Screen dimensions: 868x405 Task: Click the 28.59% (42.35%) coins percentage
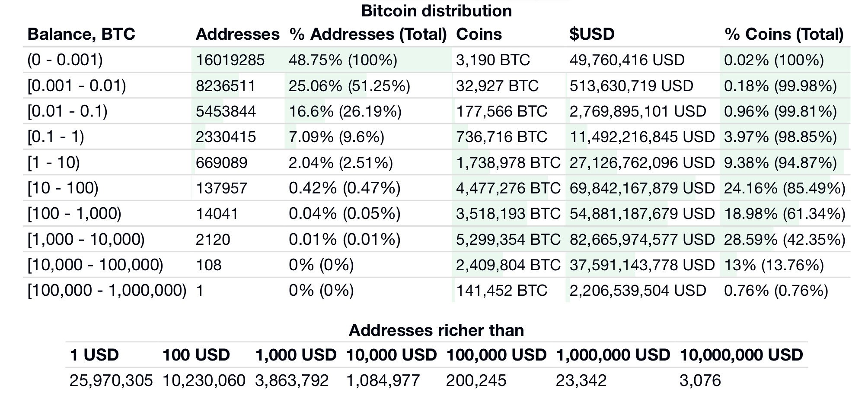pos(785,239)
